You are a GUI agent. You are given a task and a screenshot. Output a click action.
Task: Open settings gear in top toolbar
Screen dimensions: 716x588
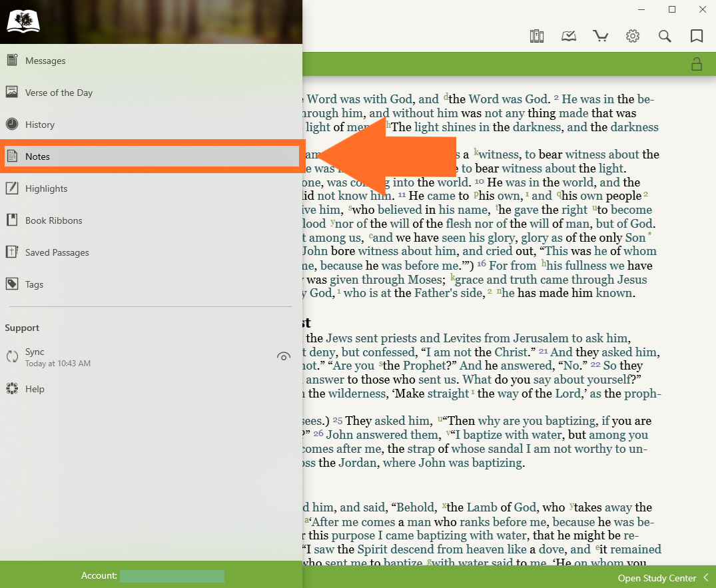[x=633, y=36]
